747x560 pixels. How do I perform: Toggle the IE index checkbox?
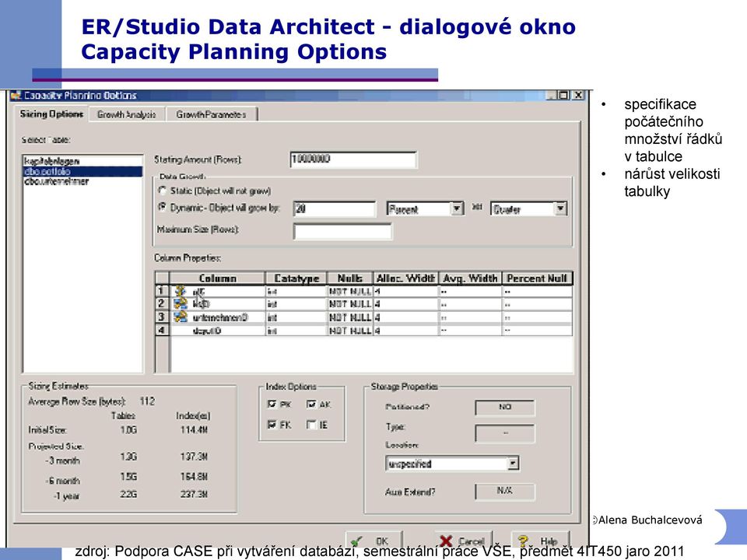(x=311, y=425)
